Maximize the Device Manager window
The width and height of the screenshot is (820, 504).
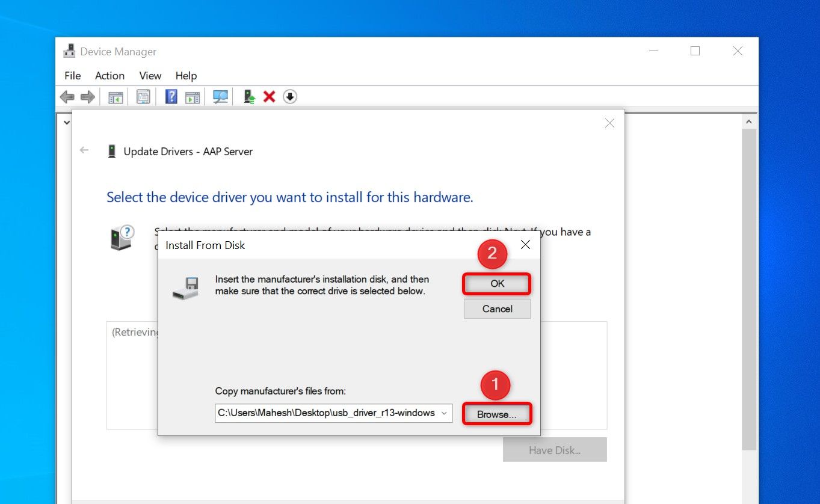695,51
